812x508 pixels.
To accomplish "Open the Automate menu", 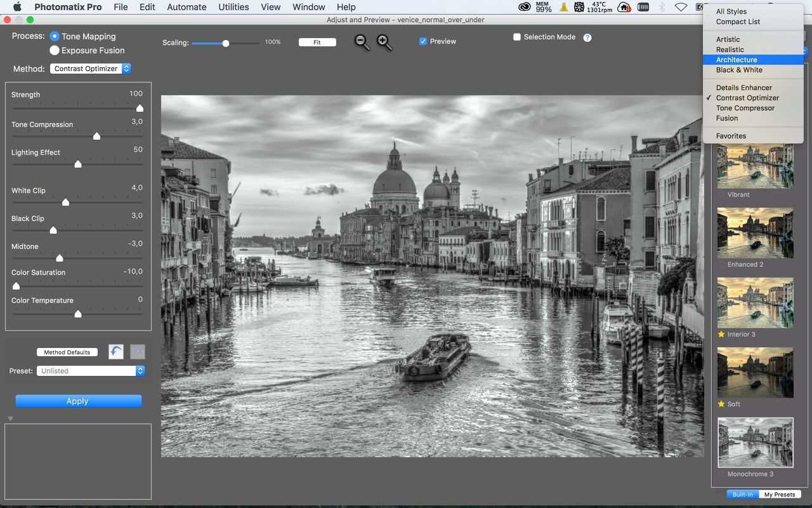I will click(187, 7).
